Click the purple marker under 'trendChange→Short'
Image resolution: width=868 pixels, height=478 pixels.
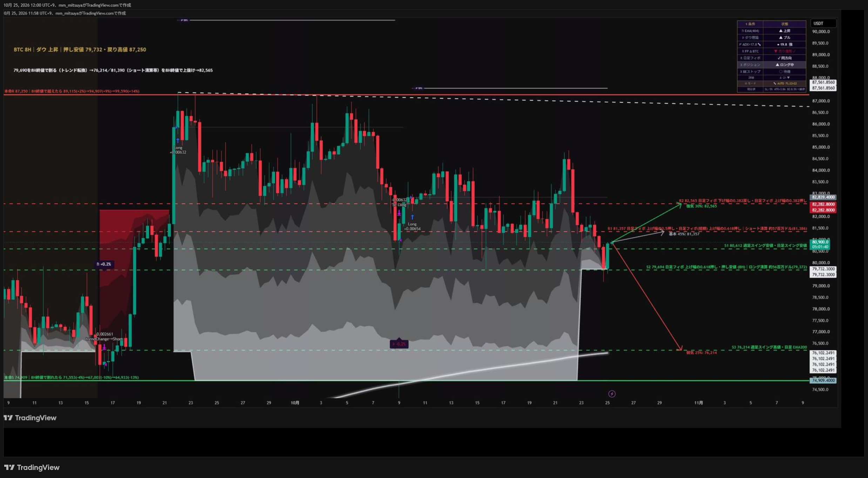click(x=104, y=347)
